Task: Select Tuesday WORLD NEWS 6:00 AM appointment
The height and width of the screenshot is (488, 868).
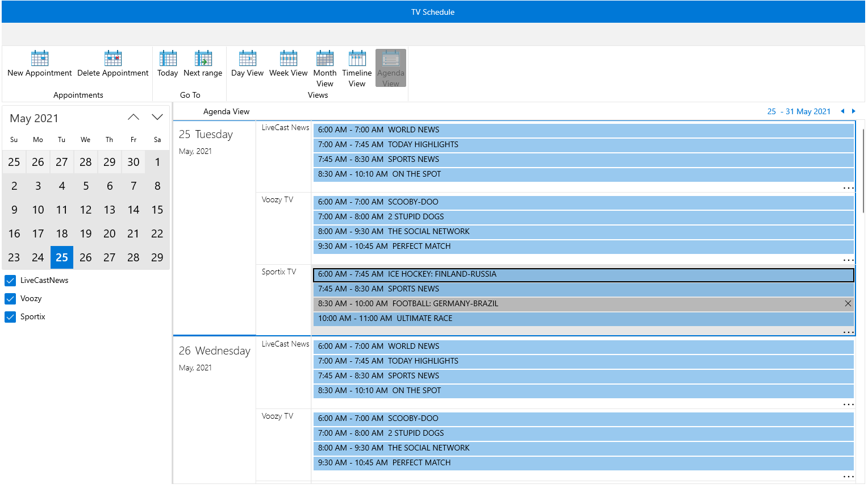Action: coord(583,130)
